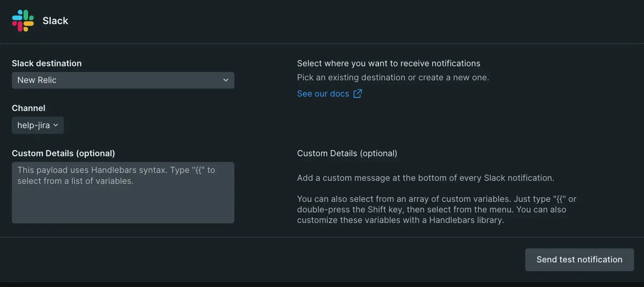Click the "See our docs" link

[323, 93]
